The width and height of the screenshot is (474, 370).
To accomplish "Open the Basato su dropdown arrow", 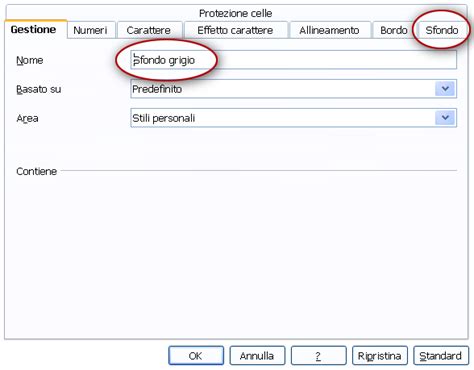I will coord(445,89).
